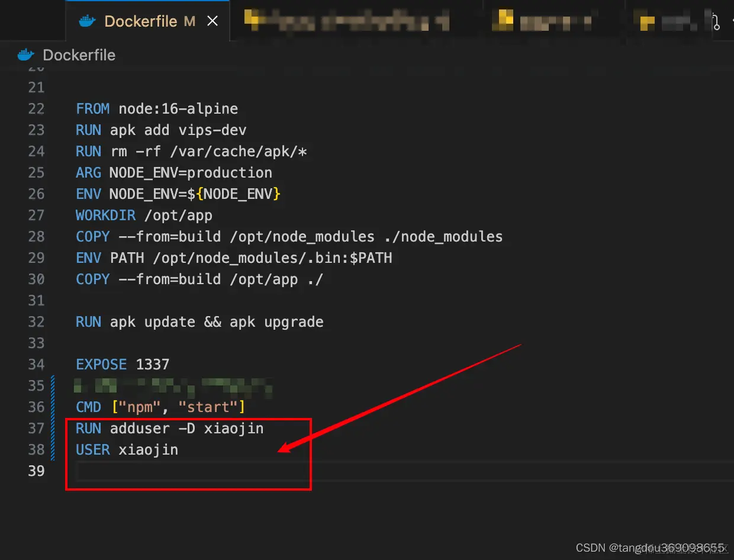Open the source control icon at top right
This screenshot has width=734, height=560.
(716, 22)
